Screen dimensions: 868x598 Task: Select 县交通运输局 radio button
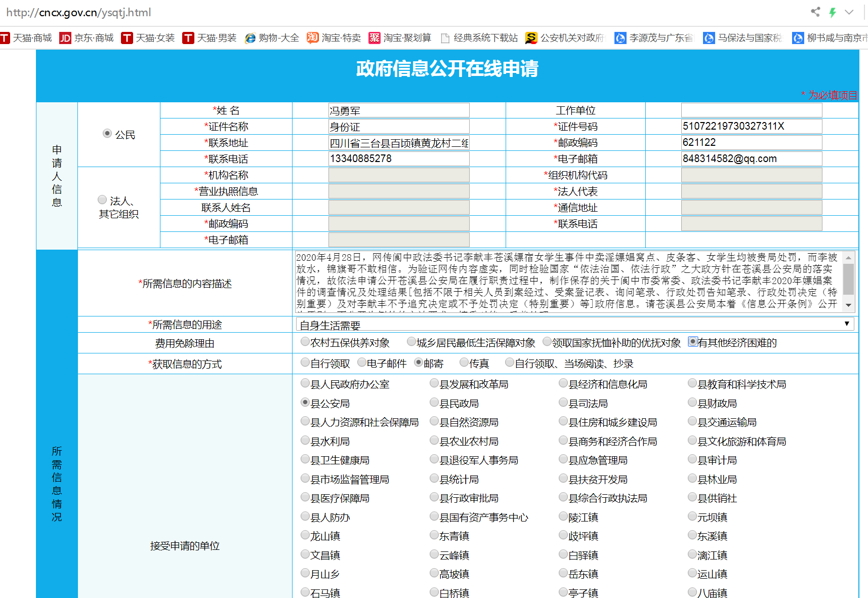pos(692,421)
